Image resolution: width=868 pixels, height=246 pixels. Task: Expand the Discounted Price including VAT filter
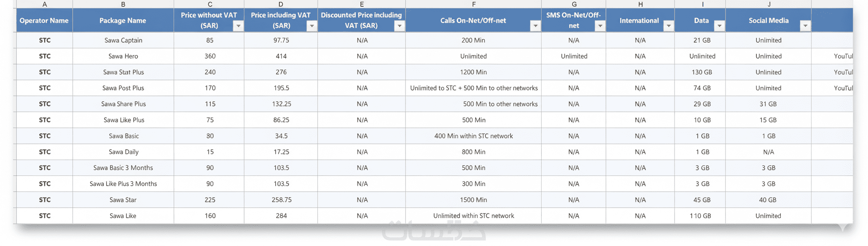399,26
